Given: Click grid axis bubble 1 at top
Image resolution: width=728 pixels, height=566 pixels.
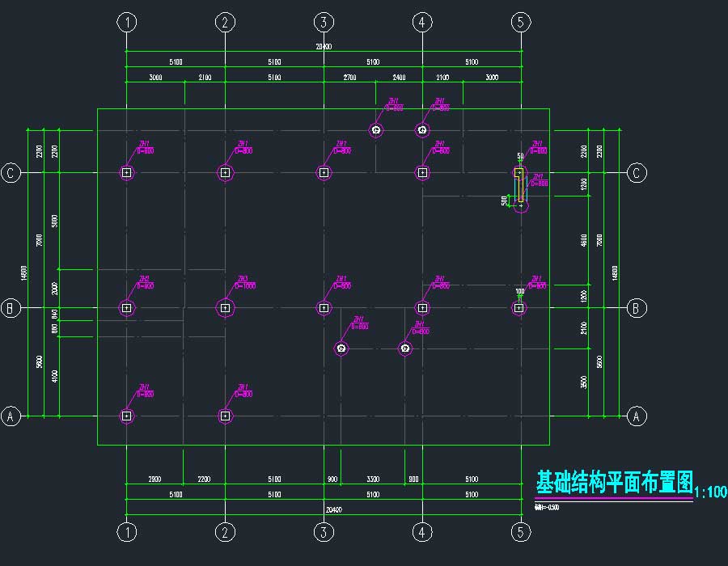Looking at the screenshot, I should pos(126,22).
